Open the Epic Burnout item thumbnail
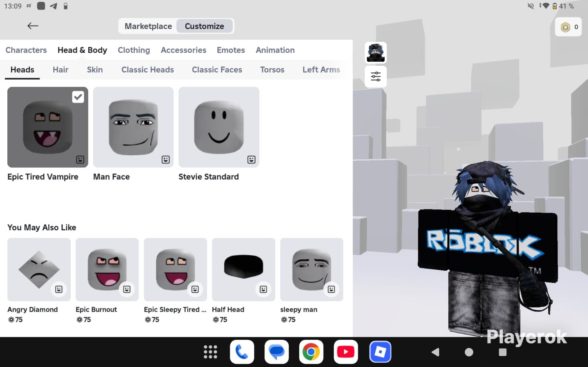The image size is (588, 367). (x=107, y=270)
